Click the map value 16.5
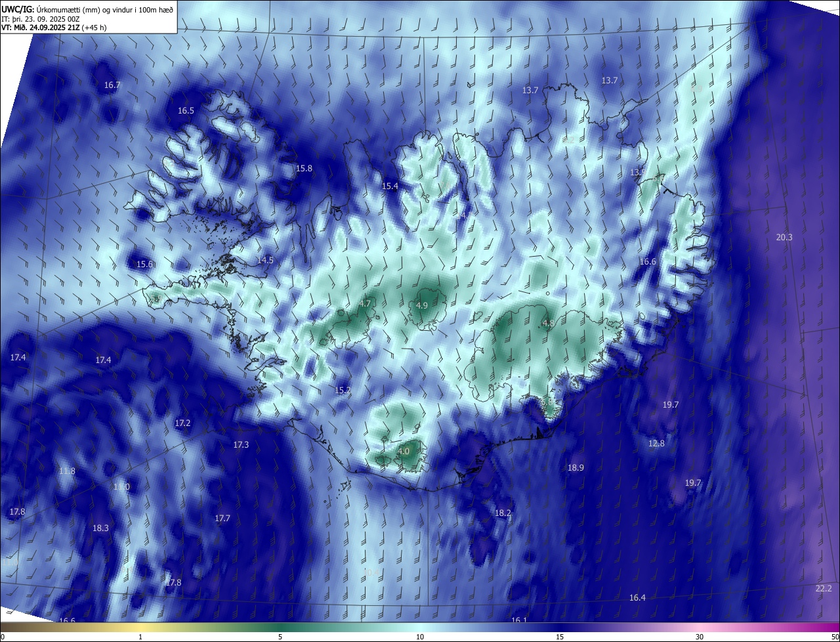This screenshot has height=642, width=840. [186, 111]
